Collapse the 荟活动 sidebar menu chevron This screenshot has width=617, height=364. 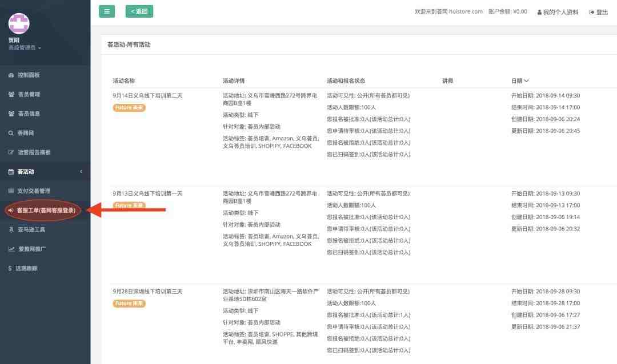pyautogui.click(x=81, y=171)
